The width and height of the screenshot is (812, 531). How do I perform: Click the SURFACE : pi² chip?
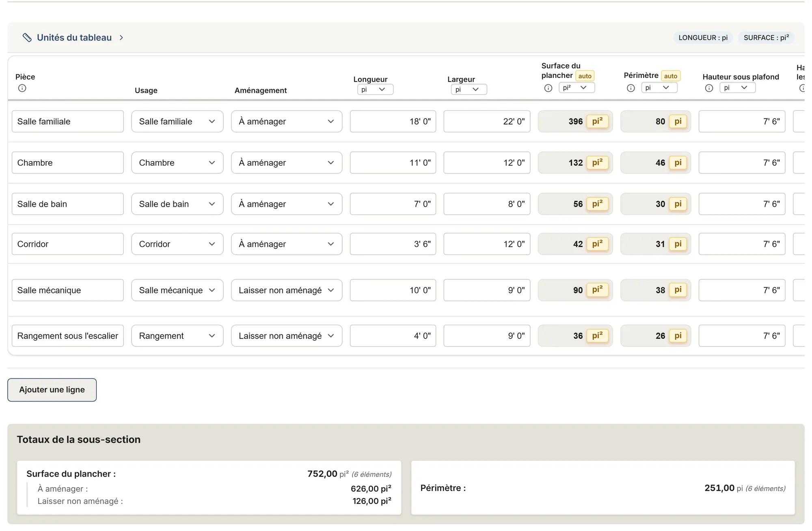(766, 38)
